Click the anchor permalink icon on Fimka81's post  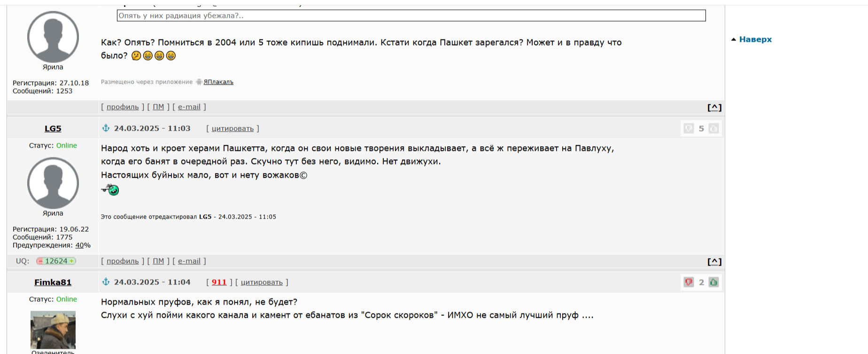[x=106, y=282]
